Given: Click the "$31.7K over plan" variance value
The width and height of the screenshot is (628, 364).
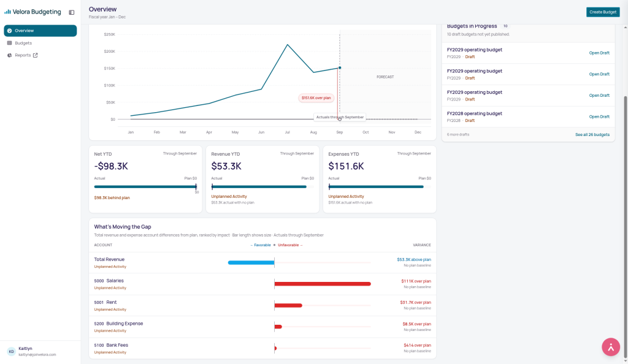Looking at the screenshot, I should pyautogui.click(x=415, y=303).
